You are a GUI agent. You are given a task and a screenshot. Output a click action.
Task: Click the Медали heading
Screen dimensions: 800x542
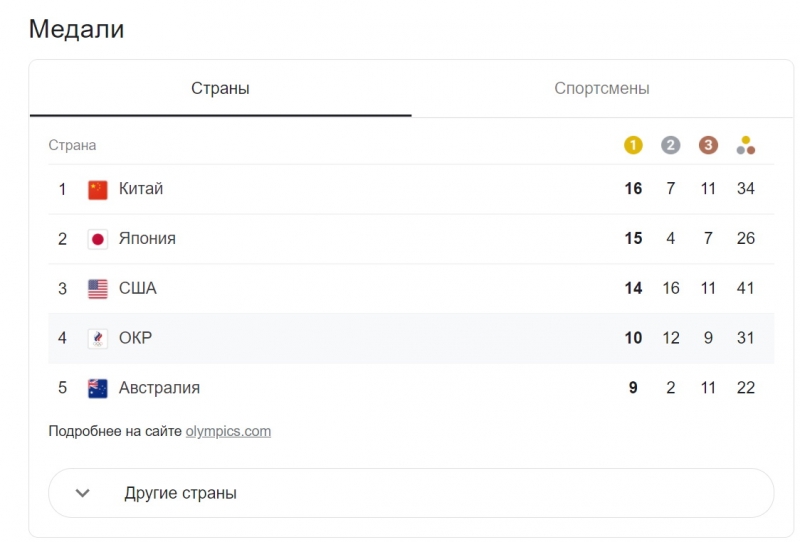point(76,29)
